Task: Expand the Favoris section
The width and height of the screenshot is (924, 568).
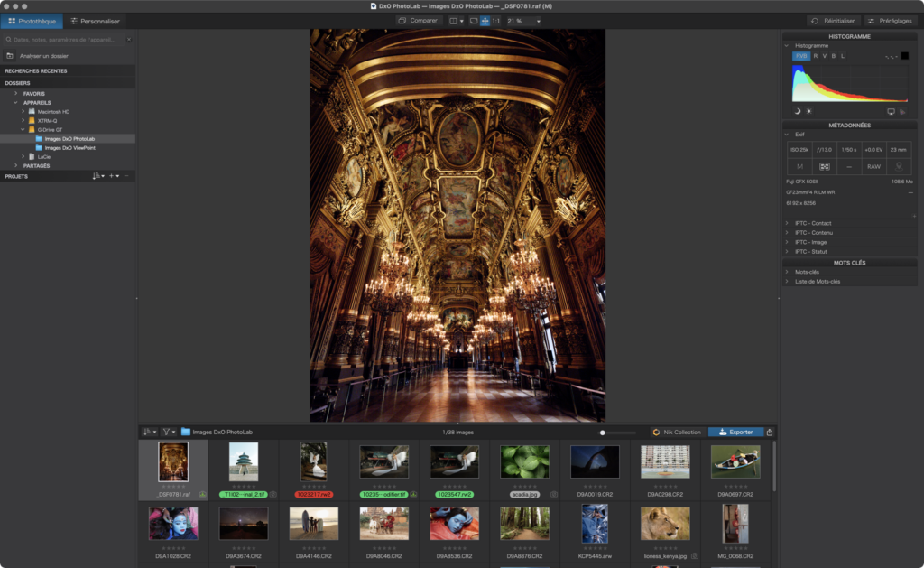Action: point(16,93)
